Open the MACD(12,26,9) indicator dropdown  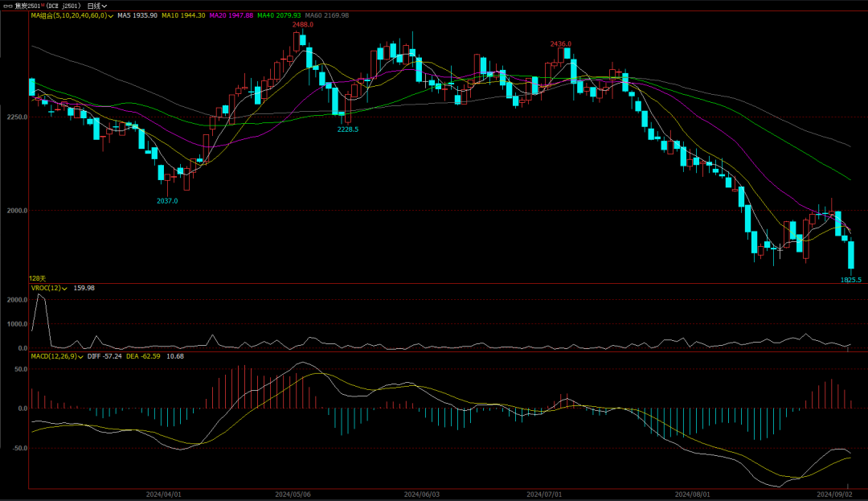(x=81, y=356)
